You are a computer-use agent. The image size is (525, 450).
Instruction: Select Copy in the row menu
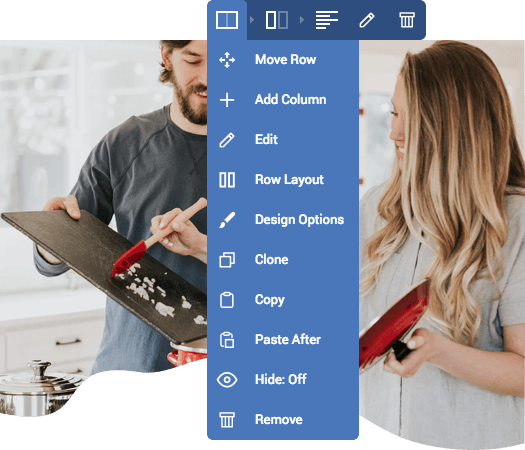tap(283, 300)
